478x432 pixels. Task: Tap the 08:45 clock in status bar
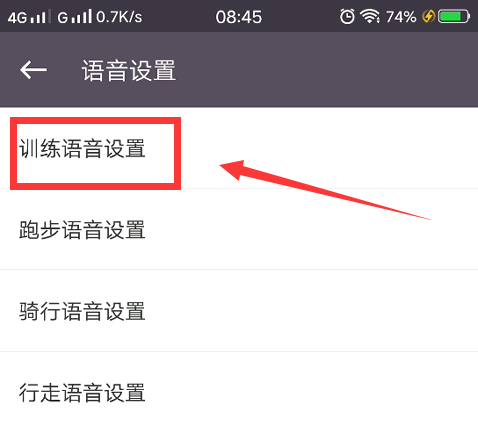[238, 17]
